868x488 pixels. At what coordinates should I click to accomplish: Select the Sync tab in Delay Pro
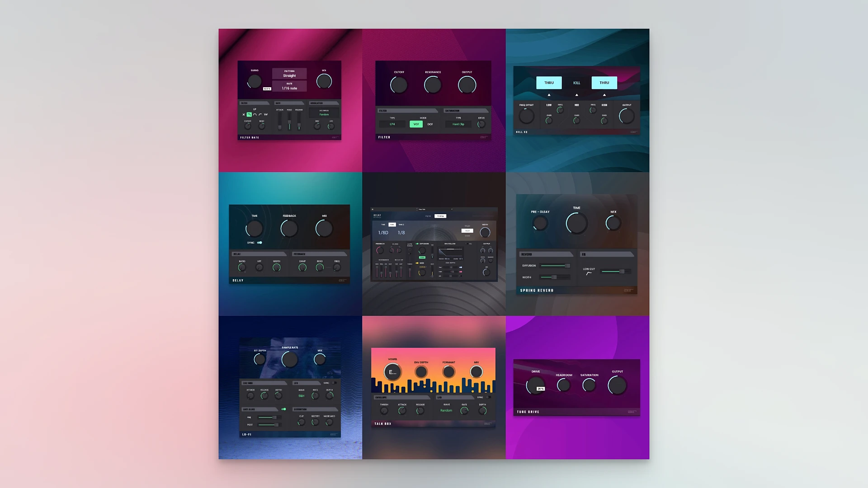(x=392, y=225)
